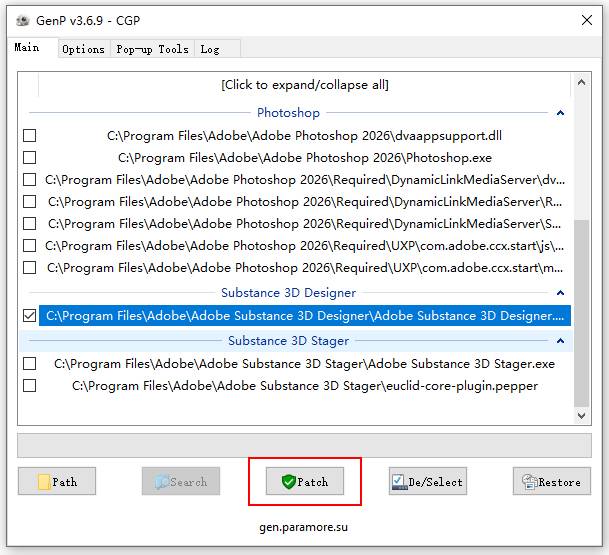The width and height of the screenshot is (609, 555).
Task: Select the DynamicLinkMediaServer\dv... path text
Action: tap(305, 180)
